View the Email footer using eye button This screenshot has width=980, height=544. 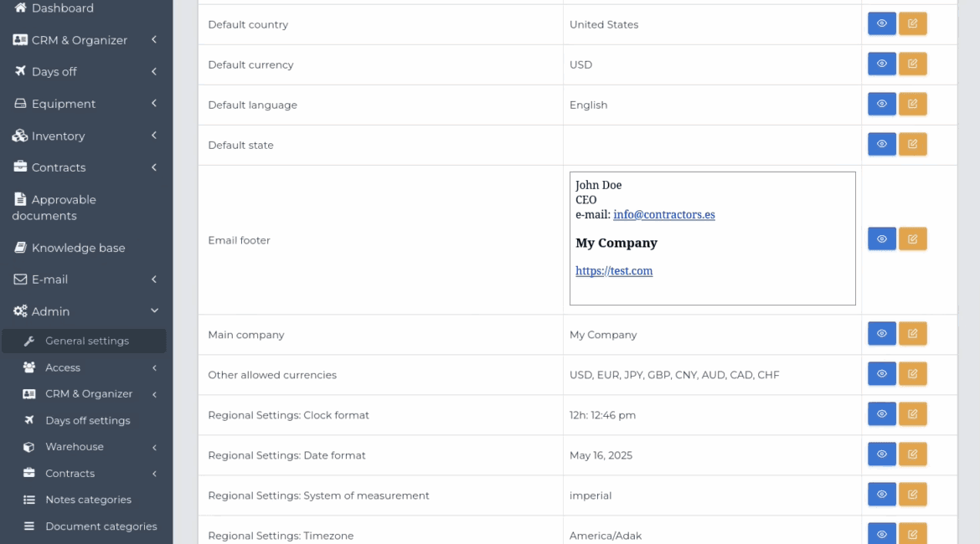[x=881, y=240]
